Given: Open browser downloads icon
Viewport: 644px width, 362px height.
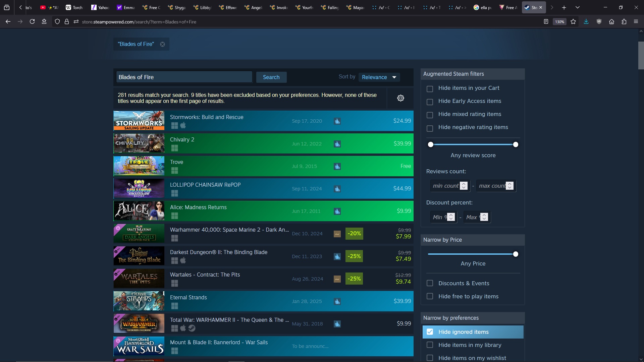Looking at the screenshot, I should click(x=586, y=21).
